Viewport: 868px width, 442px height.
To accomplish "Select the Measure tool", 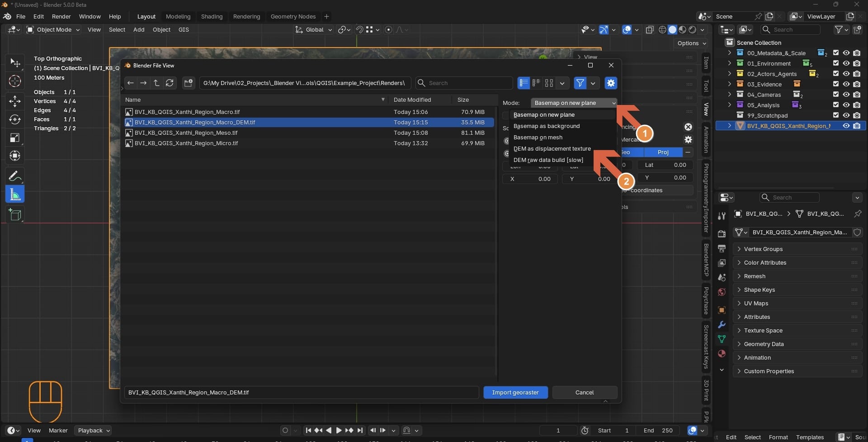I will pos(15,195).
